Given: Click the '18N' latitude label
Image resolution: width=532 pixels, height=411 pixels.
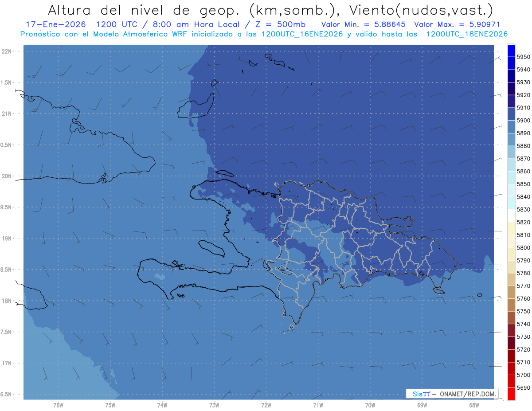Looking at the screenshot, I should [7, 301].
